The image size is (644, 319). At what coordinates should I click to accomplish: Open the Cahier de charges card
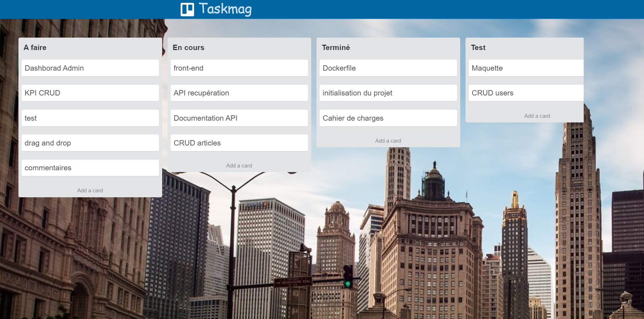388,118
